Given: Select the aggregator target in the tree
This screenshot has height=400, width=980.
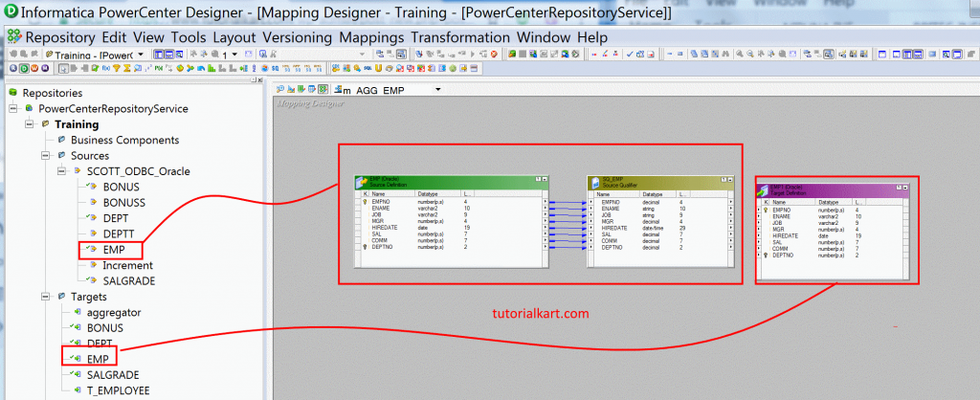Looking at the screenshot, I should click(114, 313).
